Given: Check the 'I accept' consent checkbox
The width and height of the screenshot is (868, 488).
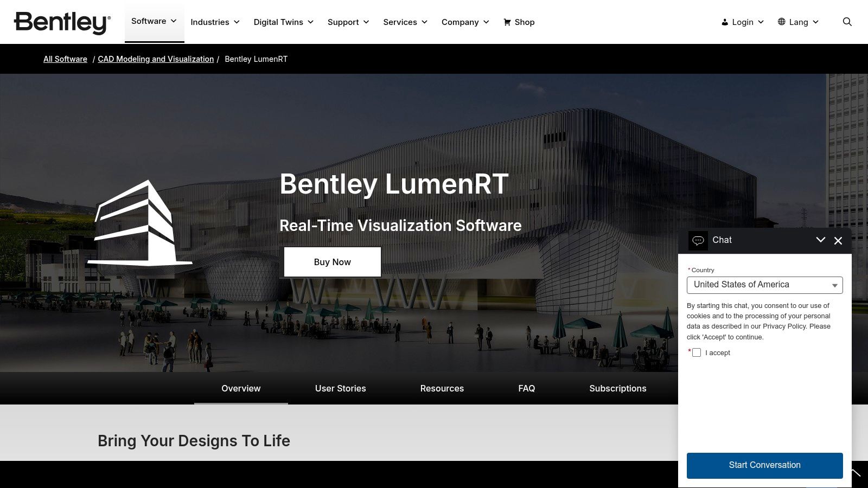Looking at the screenshot, I should click(697, 352).
